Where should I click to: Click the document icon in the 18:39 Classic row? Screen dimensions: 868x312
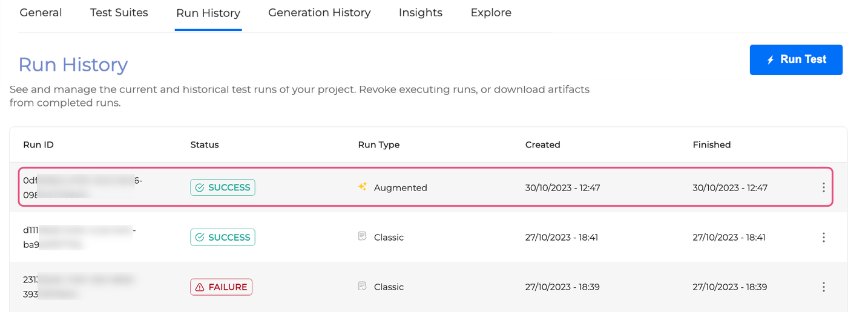[x=363, y=286]
